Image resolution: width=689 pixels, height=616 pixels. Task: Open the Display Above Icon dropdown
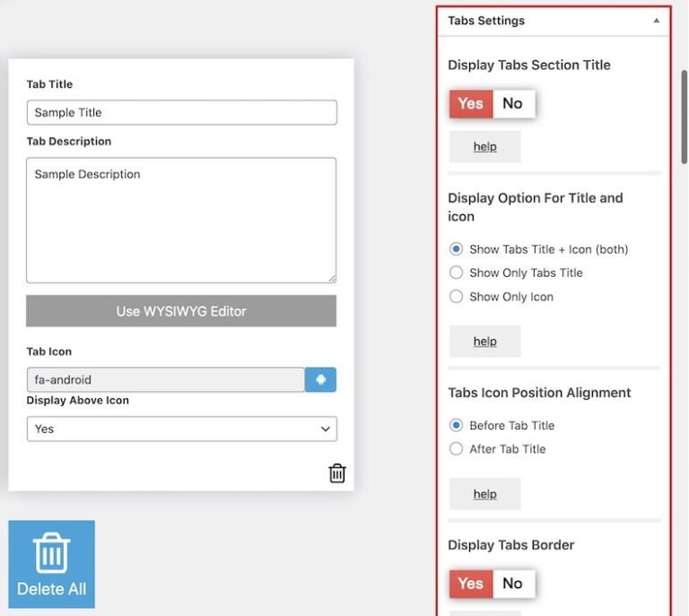click(181, 429)
